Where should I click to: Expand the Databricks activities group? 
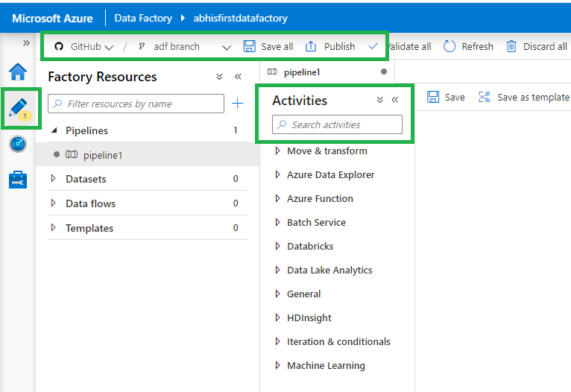[x=309, y=246]
